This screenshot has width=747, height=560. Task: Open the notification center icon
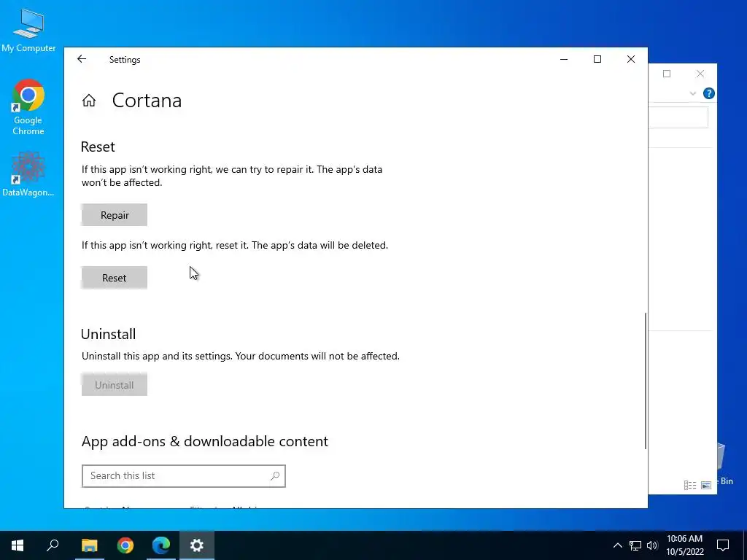pyautogui.click(x=723, y=545)
